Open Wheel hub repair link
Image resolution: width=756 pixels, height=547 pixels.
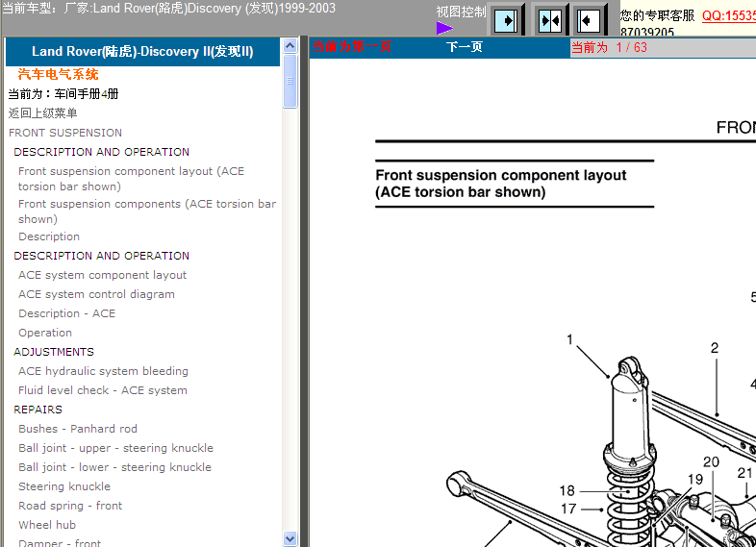tap(47, 525)
